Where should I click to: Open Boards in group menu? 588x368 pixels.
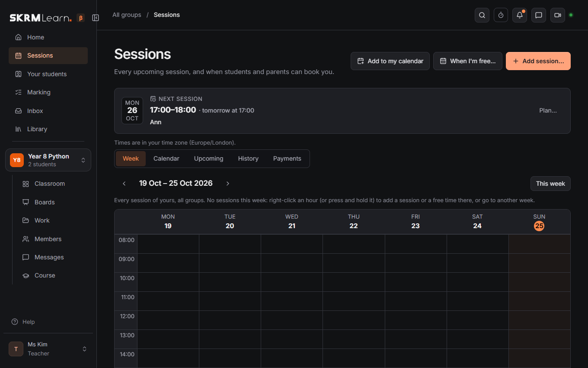click(x=54, y=202)
